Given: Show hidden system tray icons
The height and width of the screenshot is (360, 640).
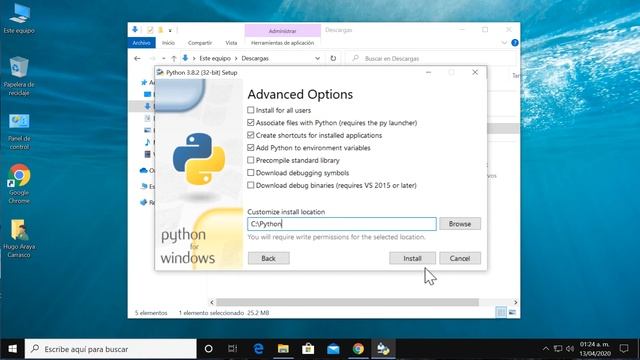Looking at the screenshot, I should 546,349.
